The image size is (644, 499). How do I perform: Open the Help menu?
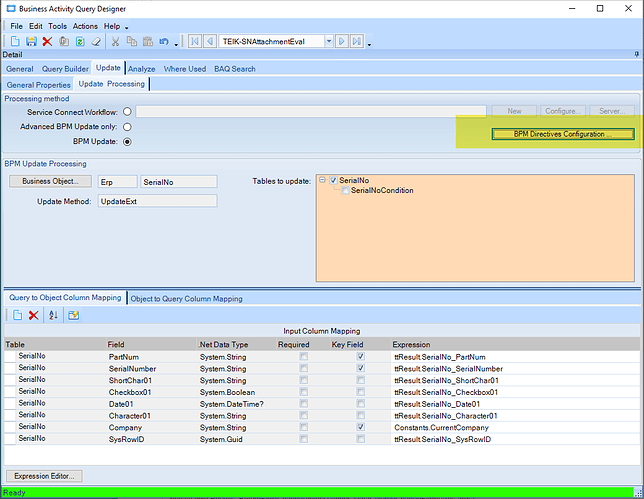pos(112,26)
